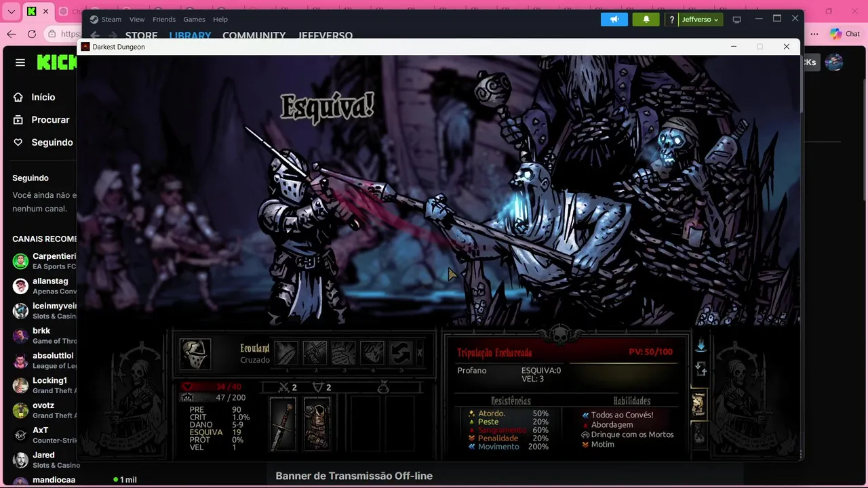Screen dimensions: 868x488
Task: Open the View menu in Steam
Action: coord(137,19)
